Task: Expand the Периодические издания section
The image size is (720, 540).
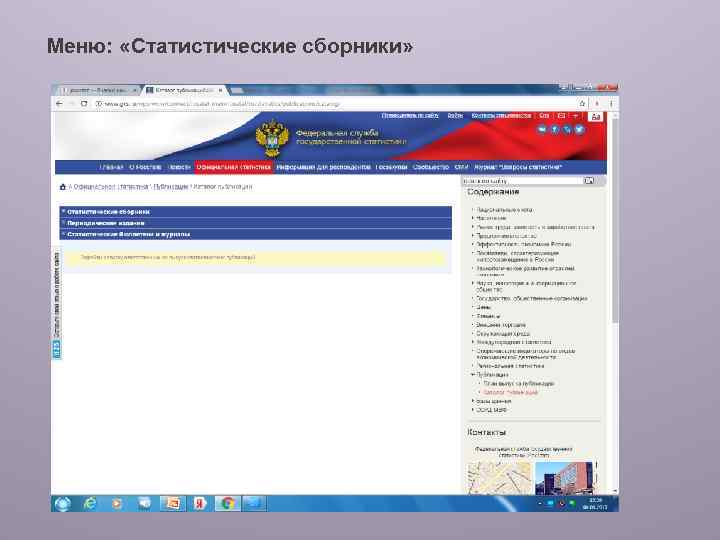Action: [x=256, y=223]
